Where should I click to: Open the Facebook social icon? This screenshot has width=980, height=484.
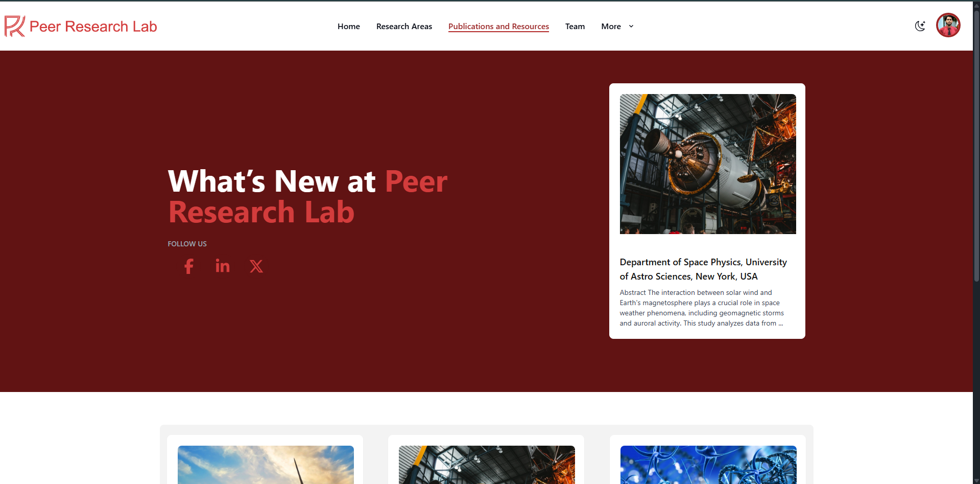[188, 266]
